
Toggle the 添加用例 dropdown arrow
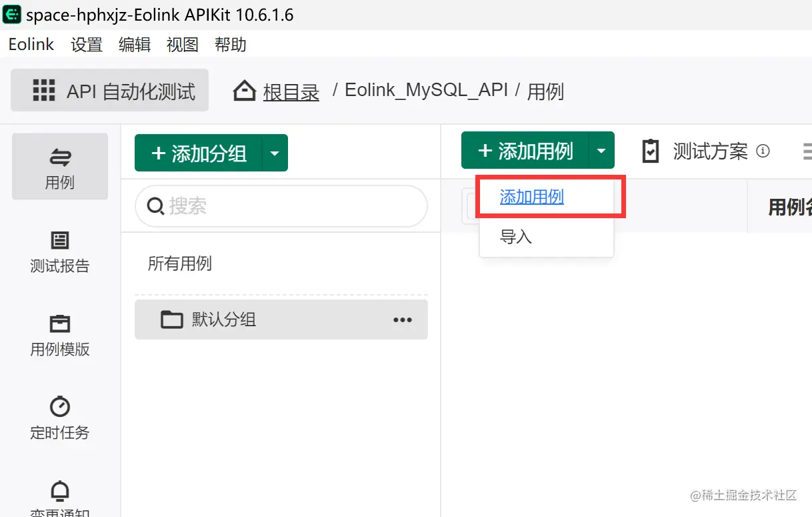tap(602, 150)
